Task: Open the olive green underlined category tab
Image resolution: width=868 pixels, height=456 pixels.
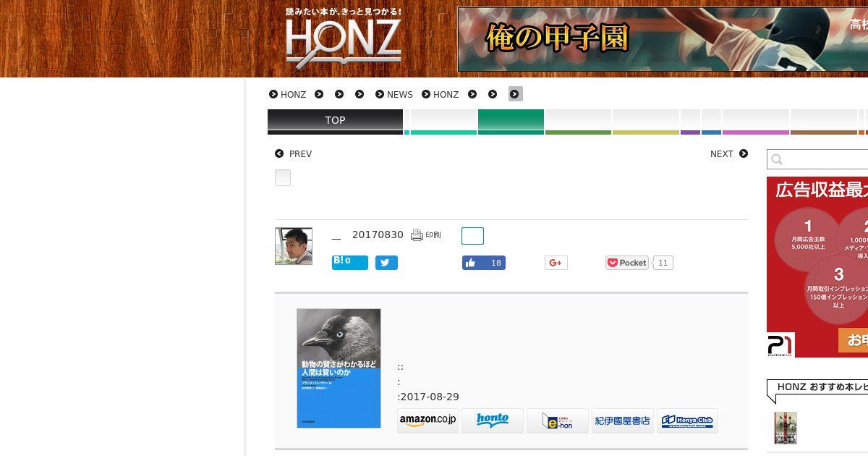Action: pyautogui.click(x=578, y=122)
